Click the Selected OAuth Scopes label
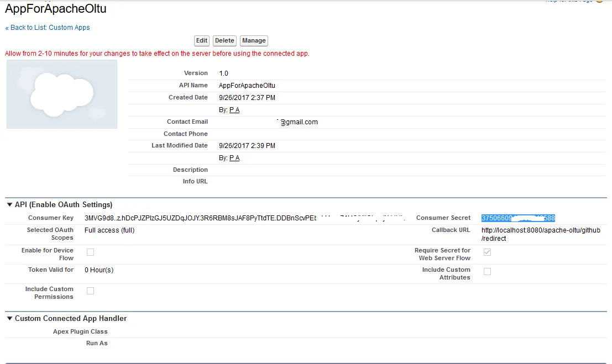The height and width of the screenshot is (364, 612). point(50,234)
